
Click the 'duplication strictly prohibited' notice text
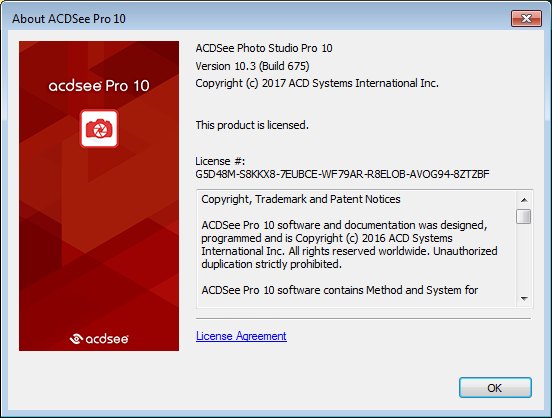271,264
